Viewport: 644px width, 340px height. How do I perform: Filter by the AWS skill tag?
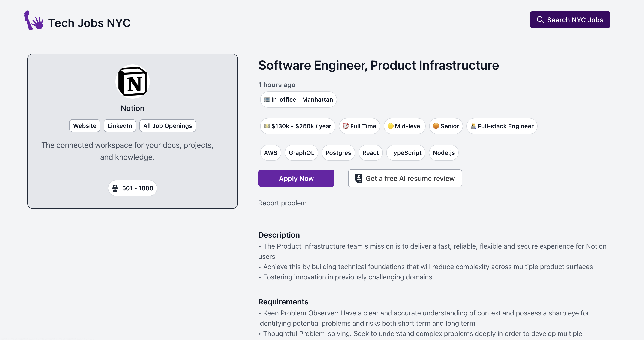click(271, 153)
